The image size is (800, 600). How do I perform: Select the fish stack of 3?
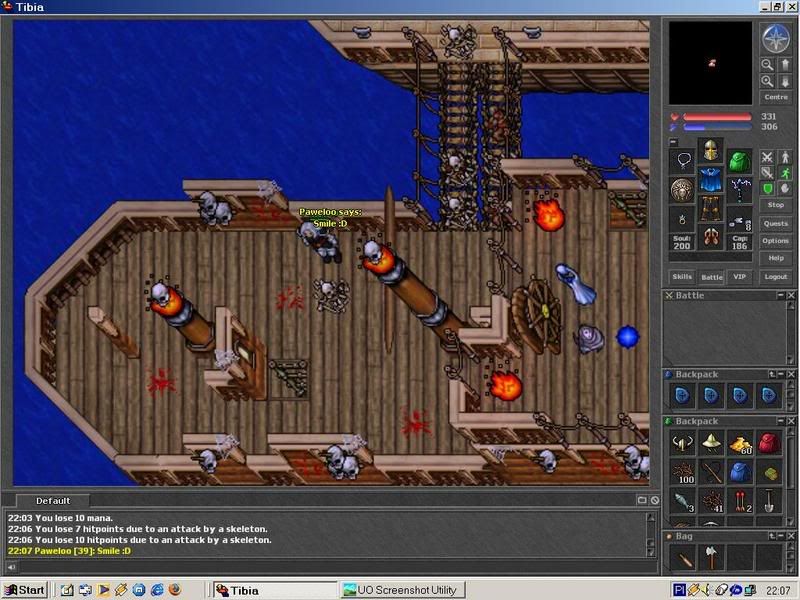pyautogui.click(x=683, y=501)
